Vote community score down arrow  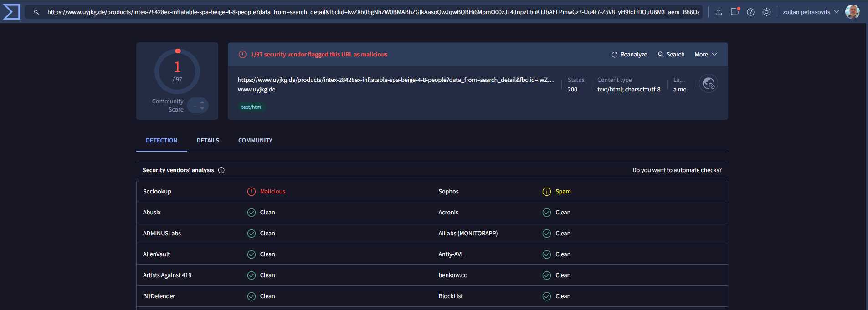coord(202,108)
